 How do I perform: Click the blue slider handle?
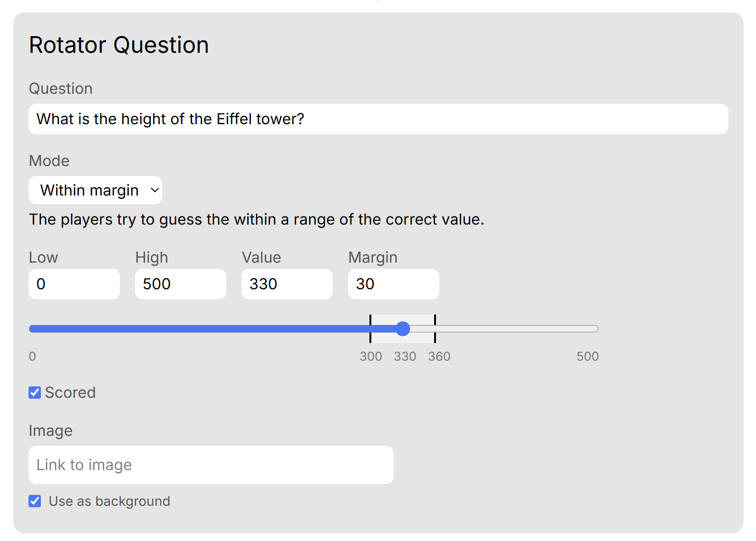(x=403, y=328)
